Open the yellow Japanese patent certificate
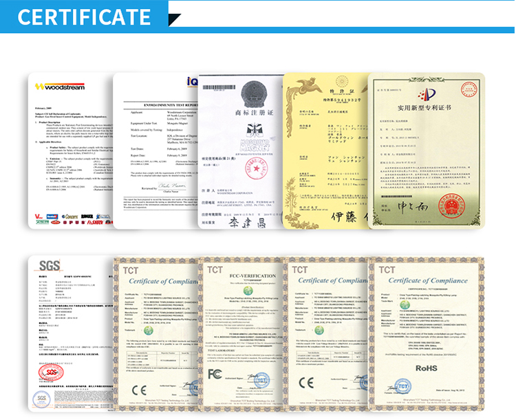Screen dimensions: 516x420 point(325,151)
